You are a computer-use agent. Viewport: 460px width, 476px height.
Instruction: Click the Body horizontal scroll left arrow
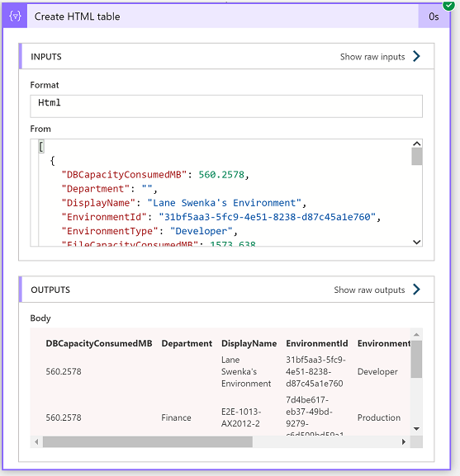point(36,441)
